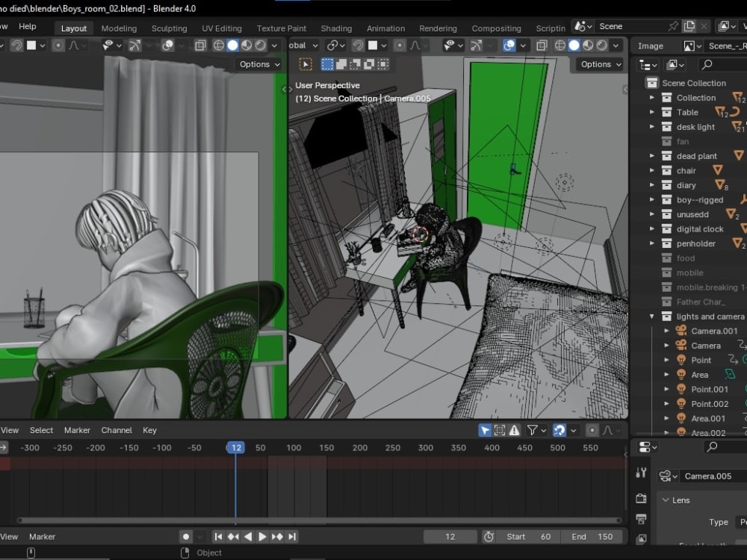Open the timeline Marker menu
Screen dimensions: 747x560
tap(77, 430)
